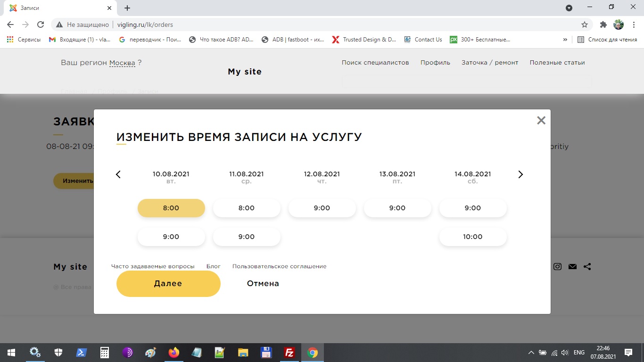The image size is (644, 362).
Task: Open 300+ Бесплатные bookmark
Action: tap(480, 40)
